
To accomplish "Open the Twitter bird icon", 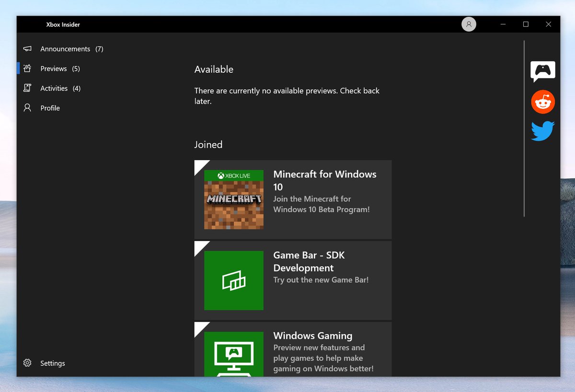I will click(542, 131).
